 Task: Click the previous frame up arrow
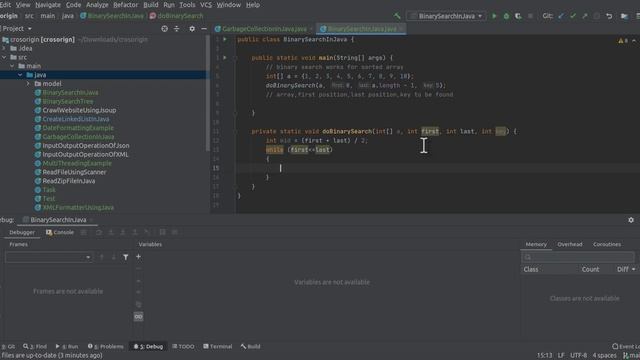click(x=102, y=257)
